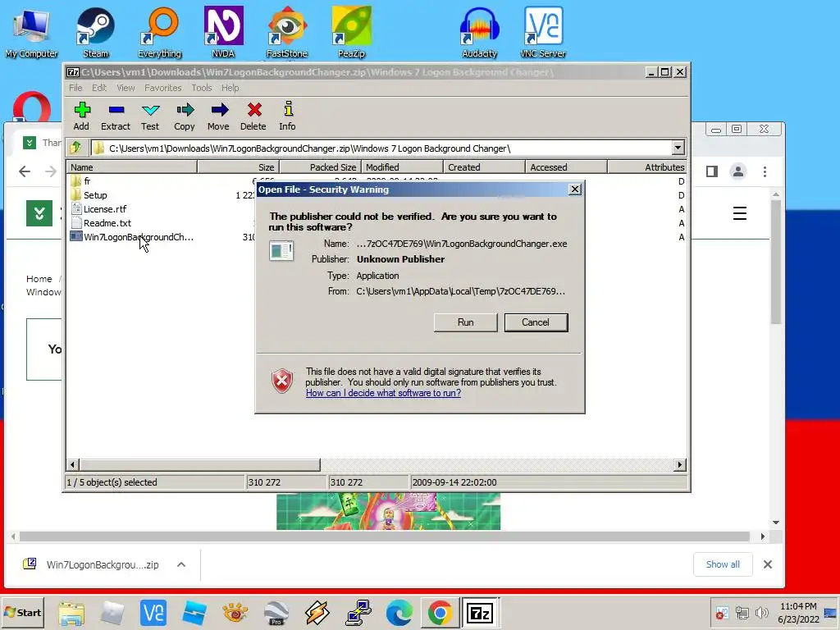This screenshot has width=840, height=630.
Task: Dismiss the Chrome downloads bar
Action: pyautogui.click(x=768, y=564)
